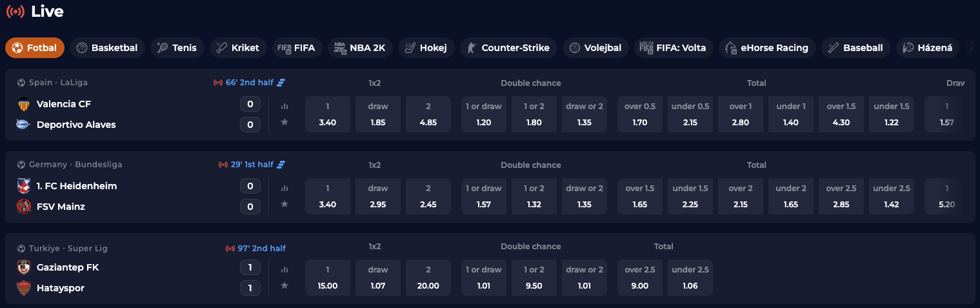The width and height of the screenshot is (980, 308).
Task: Bet on Valencia win at 3.40
Action: click(x=328, y=114)
